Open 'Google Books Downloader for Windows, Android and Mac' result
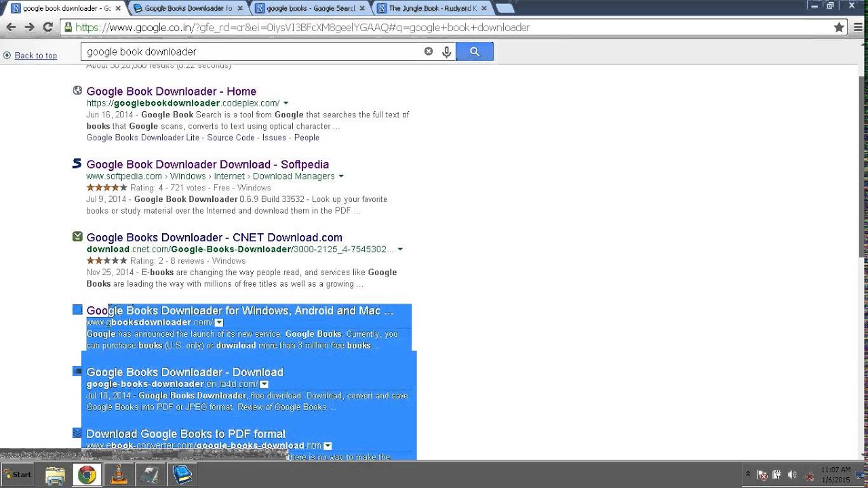The image size is (868, 488). 239,311
